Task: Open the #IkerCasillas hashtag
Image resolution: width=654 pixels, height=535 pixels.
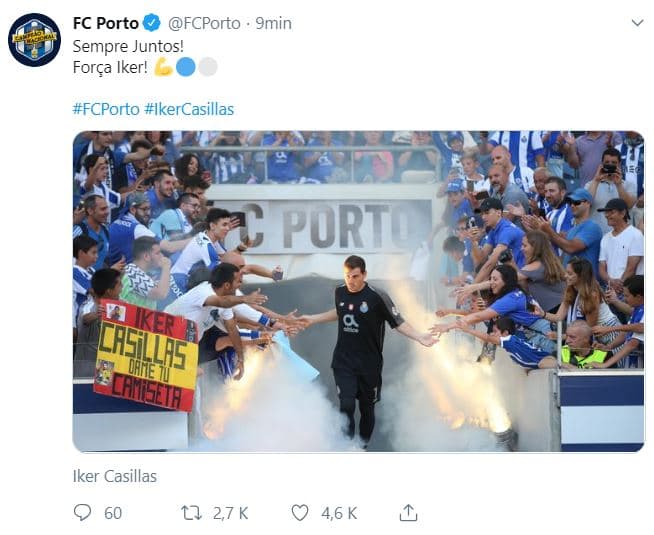Action: coord(189,108)
